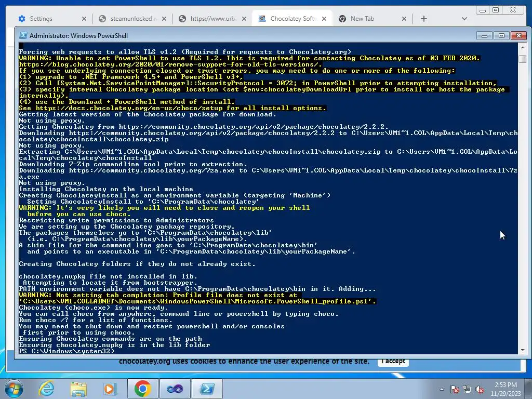Click the PowerShell taskbar icon

207,389
